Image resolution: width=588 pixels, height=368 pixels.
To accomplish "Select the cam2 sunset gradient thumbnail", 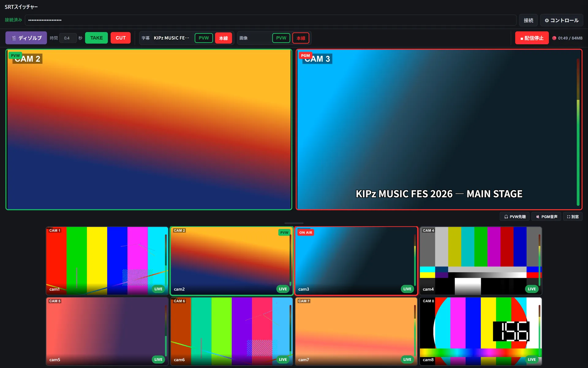I will (x=232, y=261).
